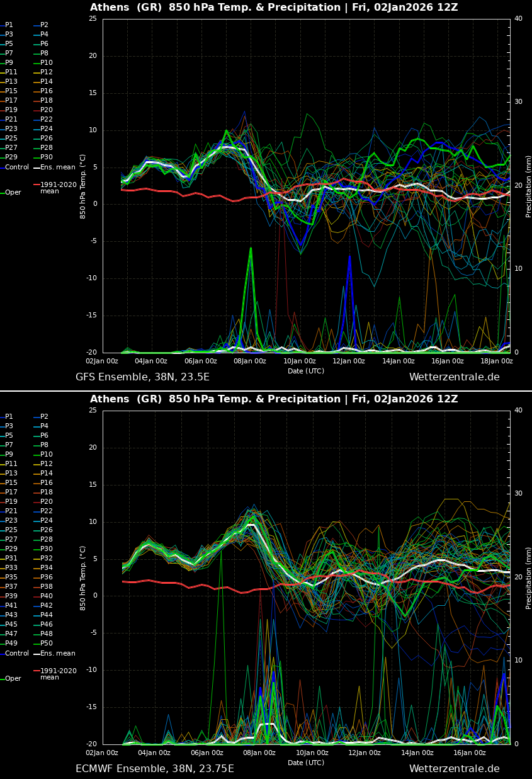Open Wetterzentrale.de link below ECMWF chart
Screen dimensions: 532x779
454,769
